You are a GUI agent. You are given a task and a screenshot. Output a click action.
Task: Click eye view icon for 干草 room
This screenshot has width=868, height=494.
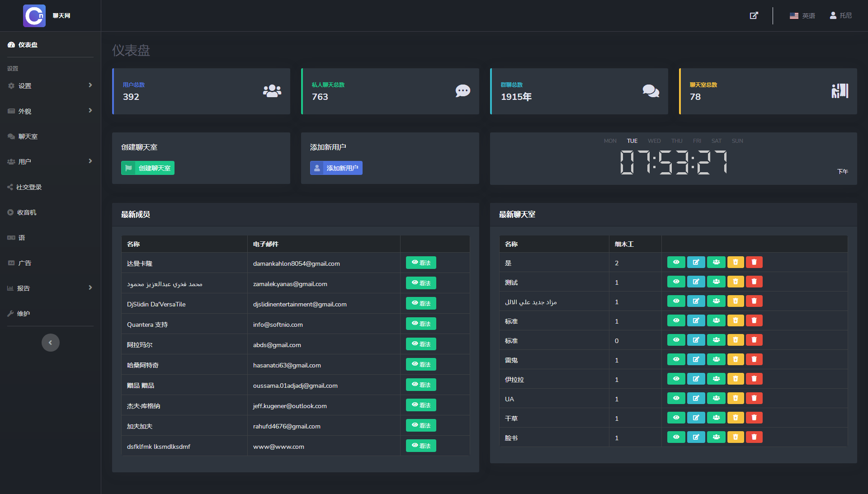coord(676,418)
